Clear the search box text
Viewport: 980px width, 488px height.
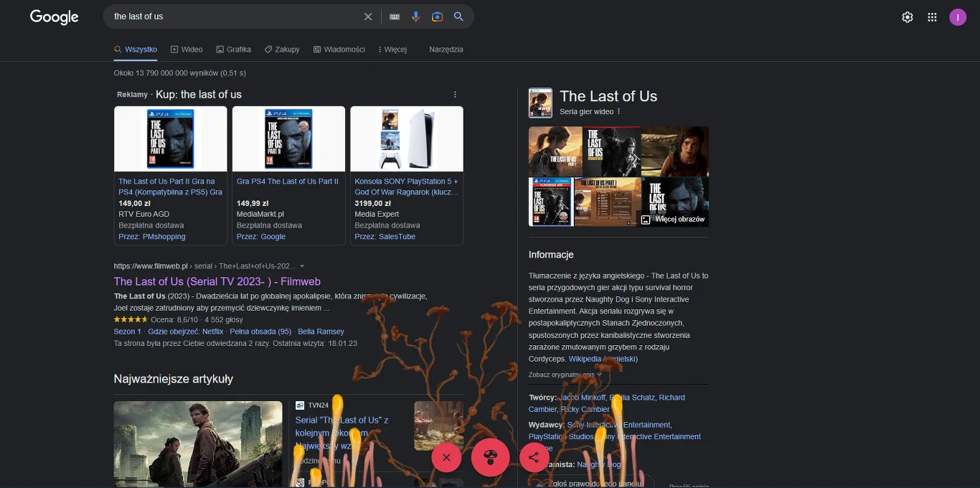click(x=368, y=17)
